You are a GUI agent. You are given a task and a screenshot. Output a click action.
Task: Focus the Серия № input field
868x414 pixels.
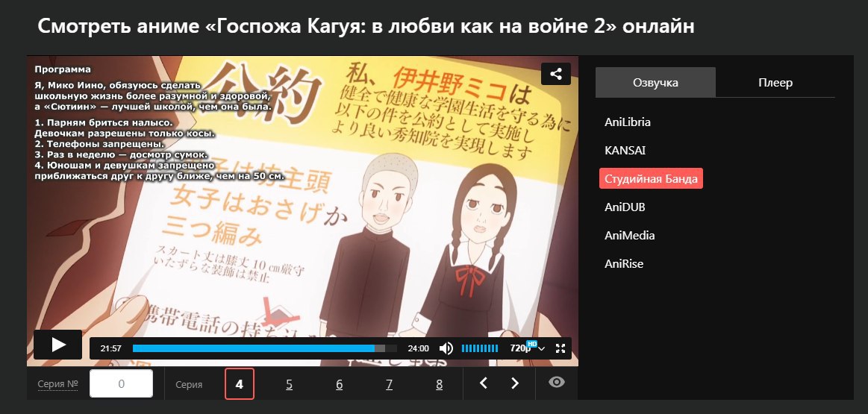[121, 383]
